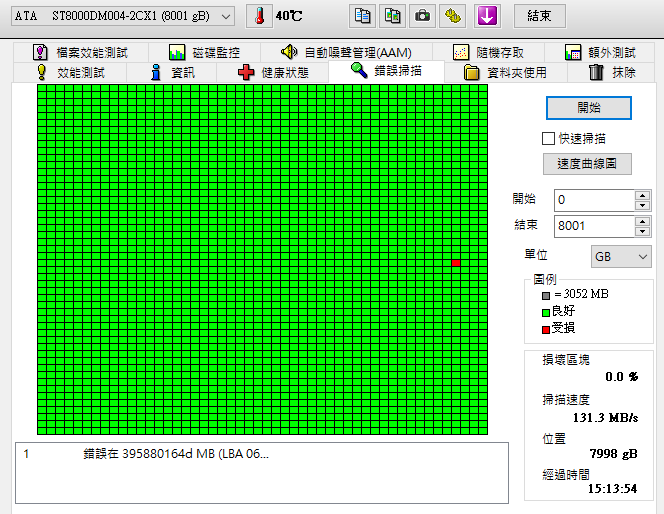Click the blue info icon
The height and width of the screenshot is (514, 664).
(156, 72)
